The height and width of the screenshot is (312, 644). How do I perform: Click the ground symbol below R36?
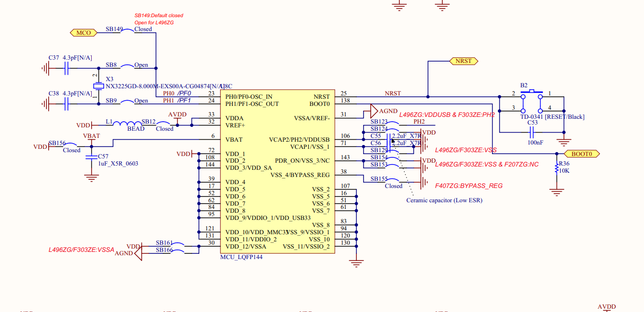[x=556, y=192]
